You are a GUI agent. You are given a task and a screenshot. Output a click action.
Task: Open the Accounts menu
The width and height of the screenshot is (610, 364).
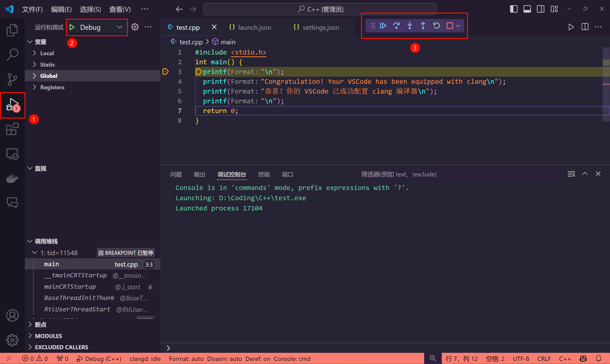tap(12, 315)
